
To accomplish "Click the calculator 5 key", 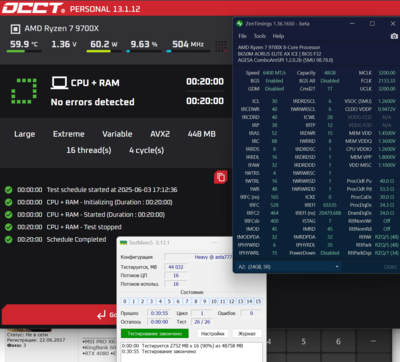I will tap(303, 341).
